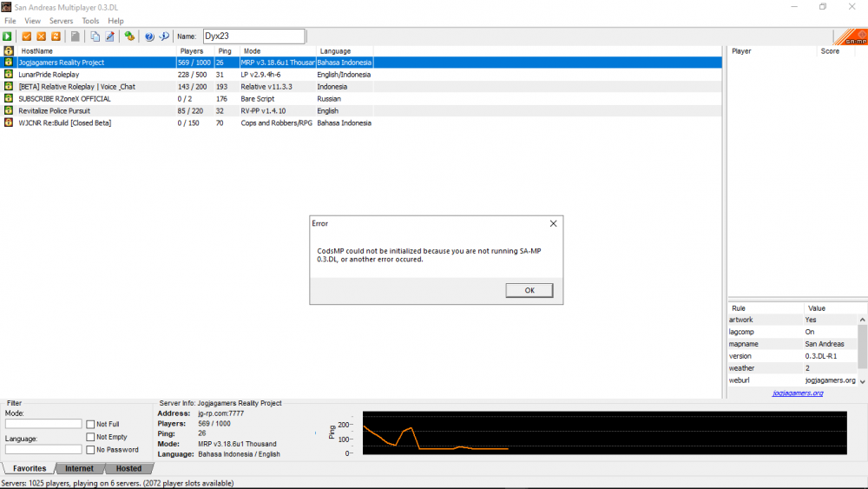Click the gray Master List document icon
868x489 pixels.
tap(76, 36)
